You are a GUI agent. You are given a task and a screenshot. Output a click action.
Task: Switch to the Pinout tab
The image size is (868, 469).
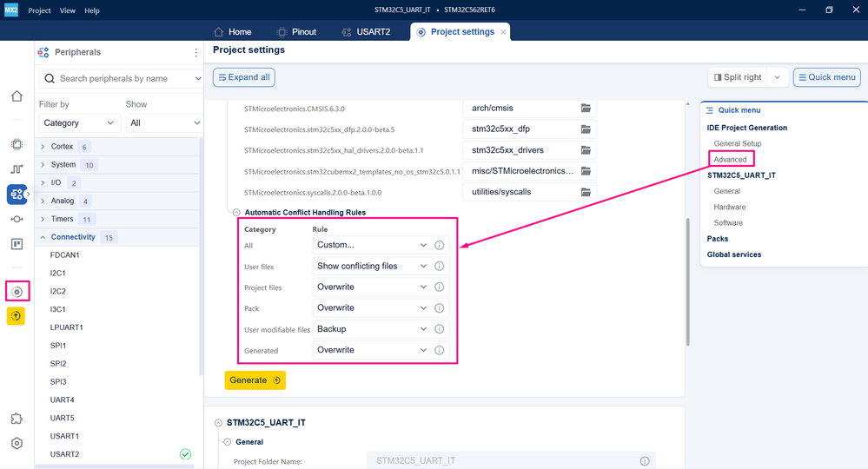click(x=296, y=32)
